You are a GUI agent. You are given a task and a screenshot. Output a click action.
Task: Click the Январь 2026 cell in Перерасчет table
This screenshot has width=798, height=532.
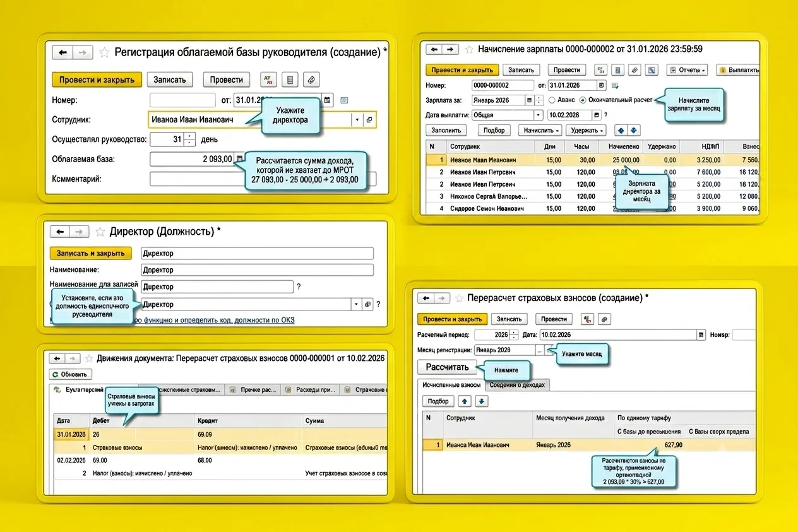(573, 445)
